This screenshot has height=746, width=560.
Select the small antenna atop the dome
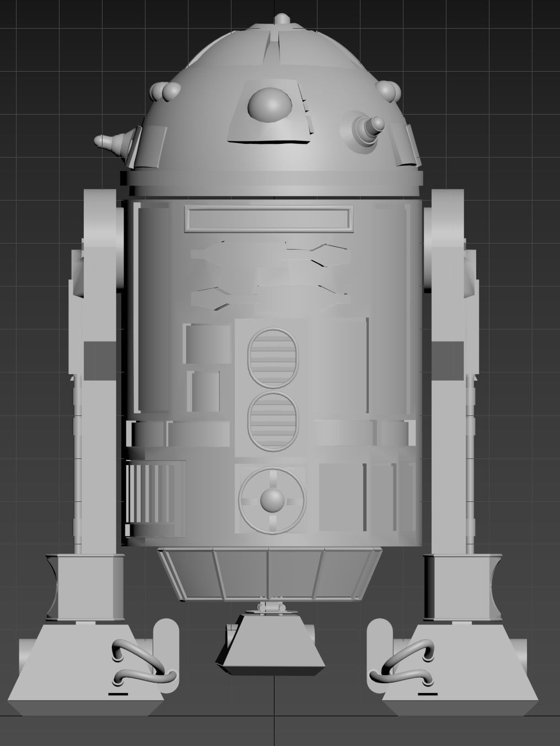(282, 19)
